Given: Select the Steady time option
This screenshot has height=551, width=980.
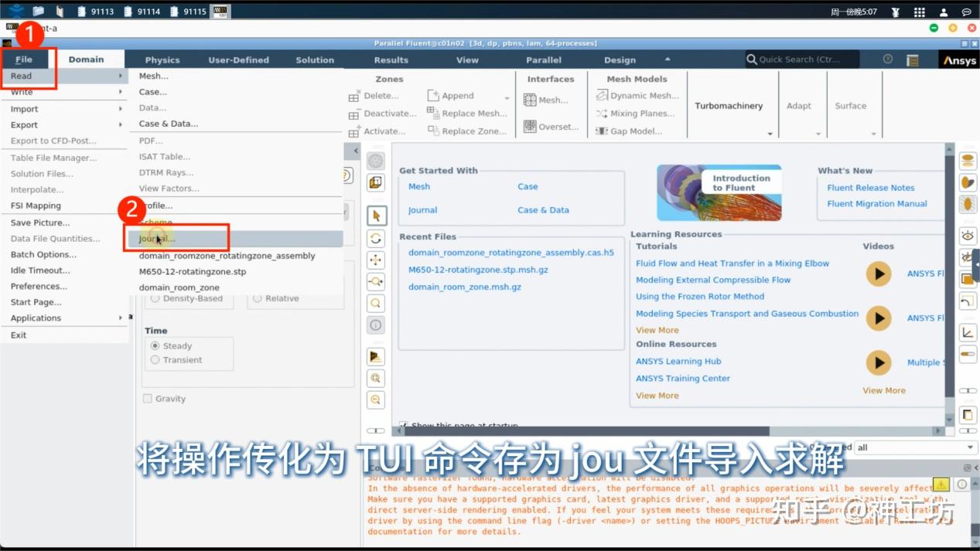Looking at the screenshot, I should (155, 345).
